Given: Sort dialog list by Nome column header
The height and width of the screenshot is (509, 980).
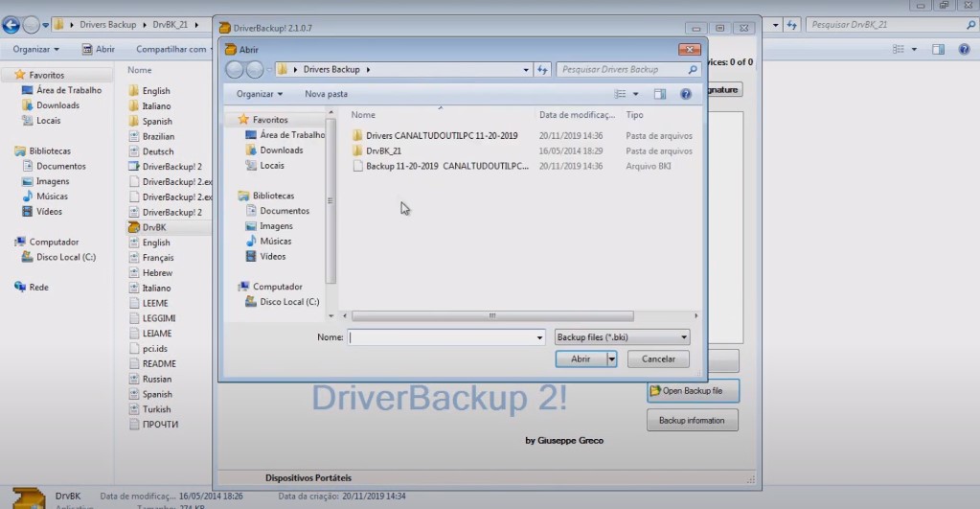Looking at the screenshot, I should (363, 115).
